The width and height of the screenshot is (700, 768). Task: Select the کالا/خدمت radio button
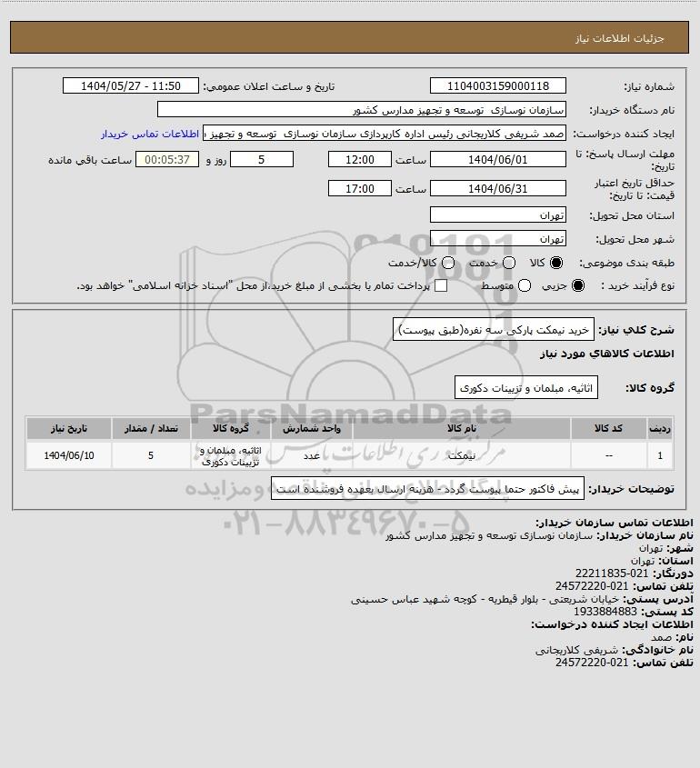tap(447, 263)
